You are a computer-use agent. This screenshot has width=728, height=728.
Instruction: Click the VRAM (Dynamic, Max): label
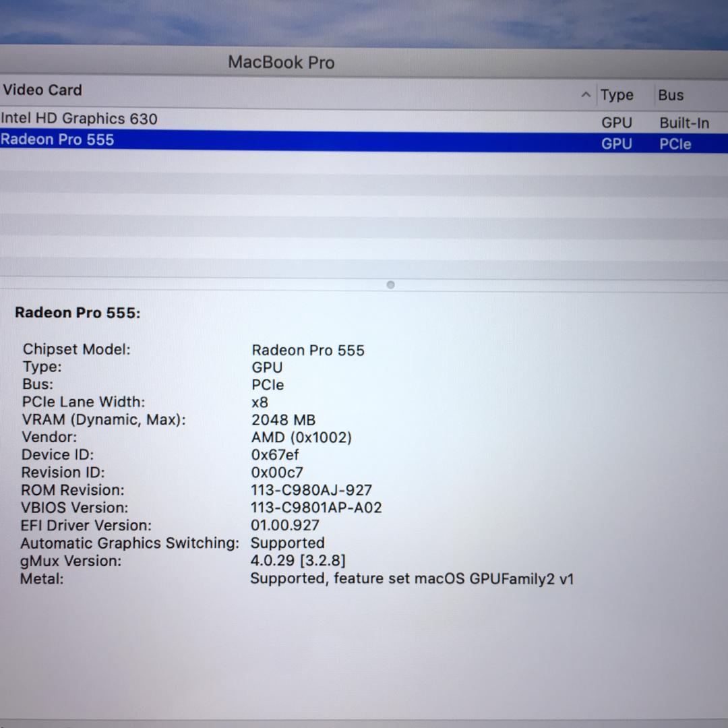click(x=104, y=420)
